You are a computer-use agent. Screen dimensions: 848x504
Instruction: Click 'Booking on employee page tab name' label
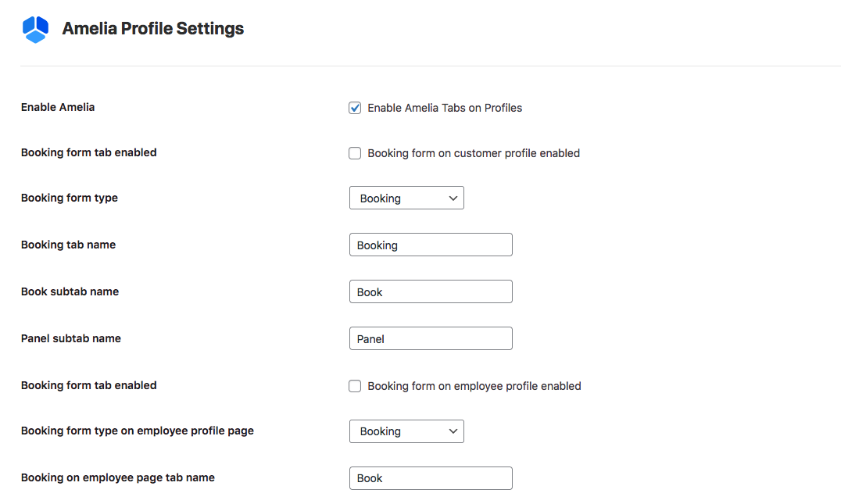tap(118, 477)
